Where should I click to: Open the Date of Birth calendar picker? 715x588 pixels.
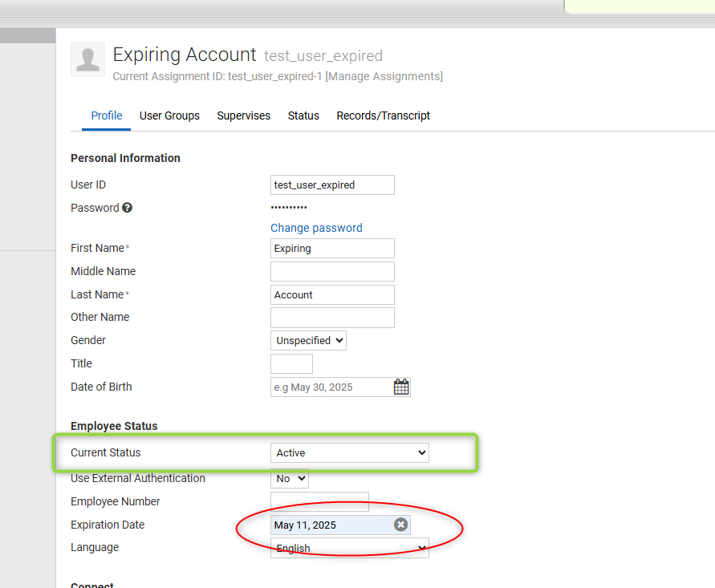click(x=400, y=387)
